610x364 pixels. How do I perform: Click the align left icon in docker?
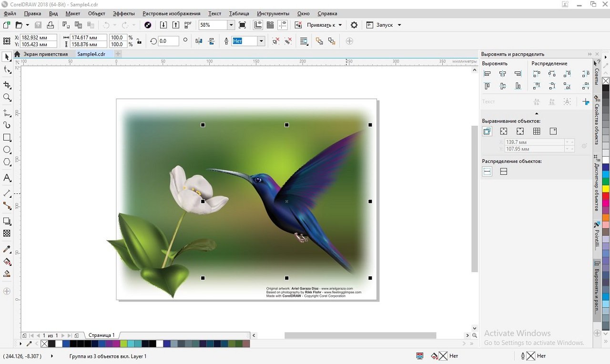point(487,74)
